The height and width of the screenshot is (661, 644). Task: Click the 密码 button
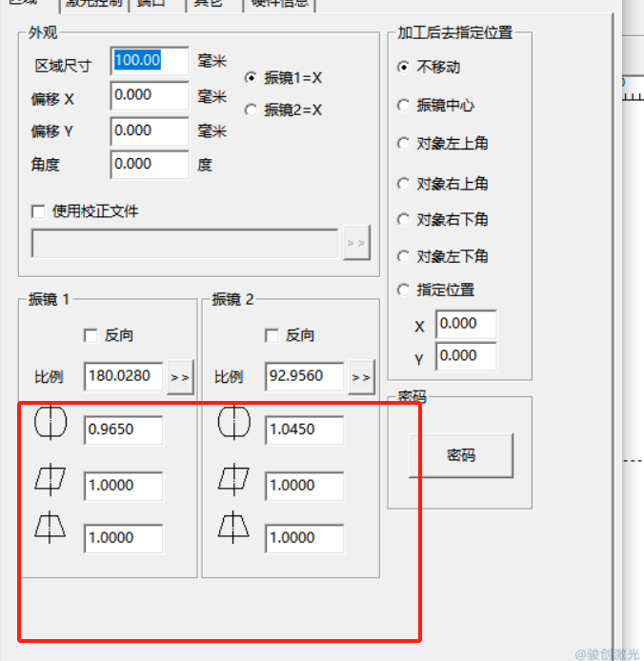pyautogui.click(x=461, y=455)
